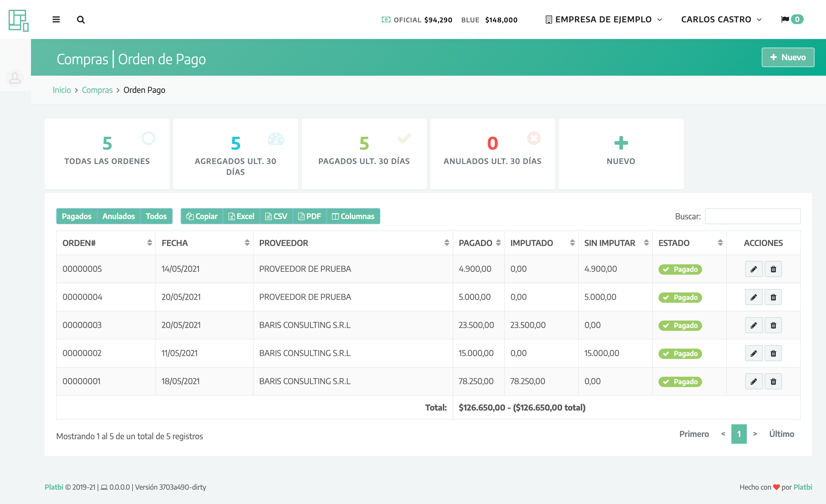Click the Platbi footer link on left
826x504 pixels.
[x=54, y=487]
